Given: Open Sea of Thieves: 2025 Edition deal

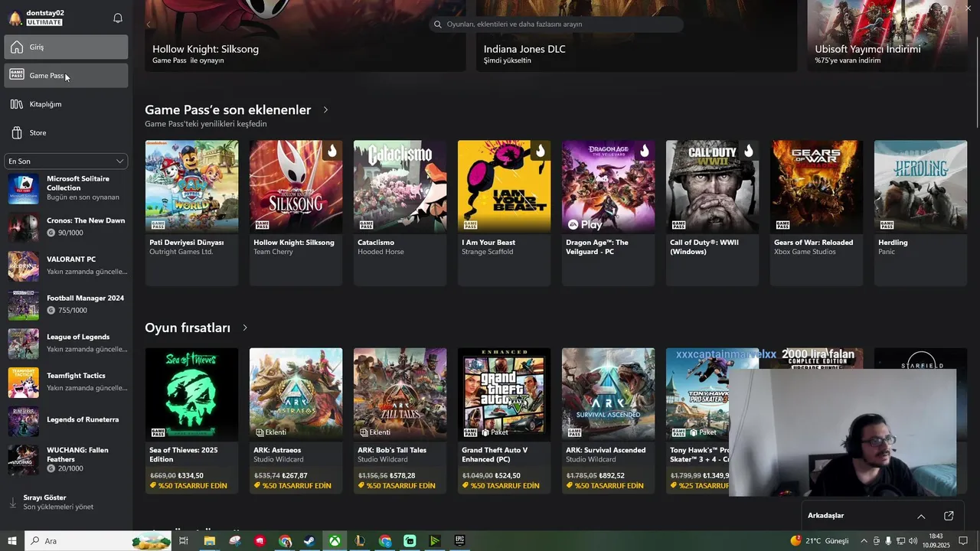Looking at the screenshot, I should 191,421.
